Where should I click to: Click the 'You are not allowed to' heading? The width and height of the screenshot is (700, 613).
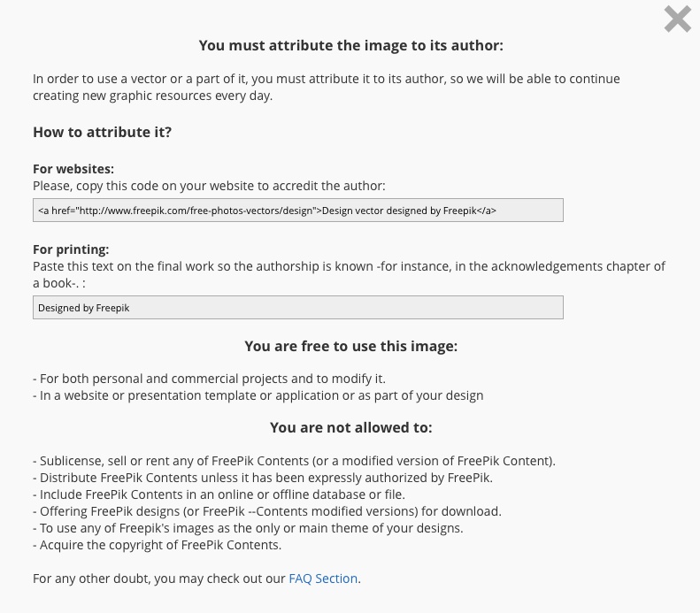point(351,427)
